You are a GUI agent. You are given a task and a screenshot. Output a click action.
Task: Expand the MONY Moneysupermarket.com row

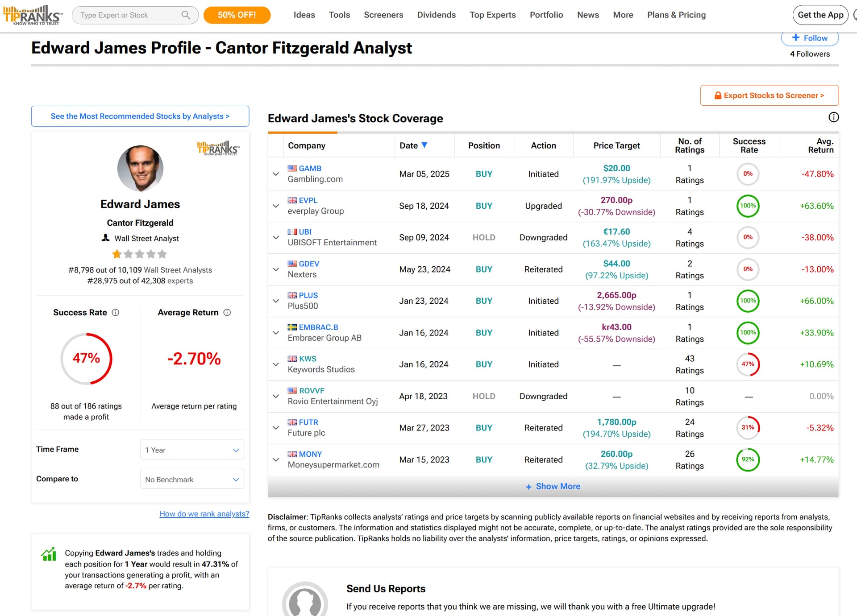pyautogui.click(x=276, y=459)
